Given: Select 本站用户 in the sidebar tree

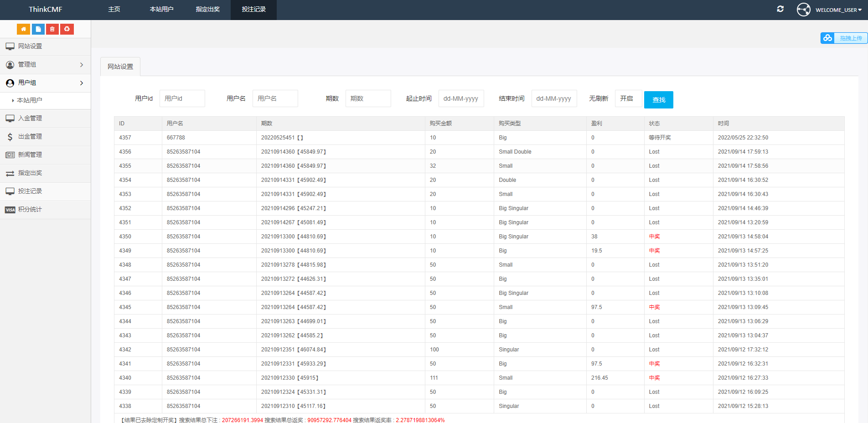Looking at the screenshot, I should (30, 100).
